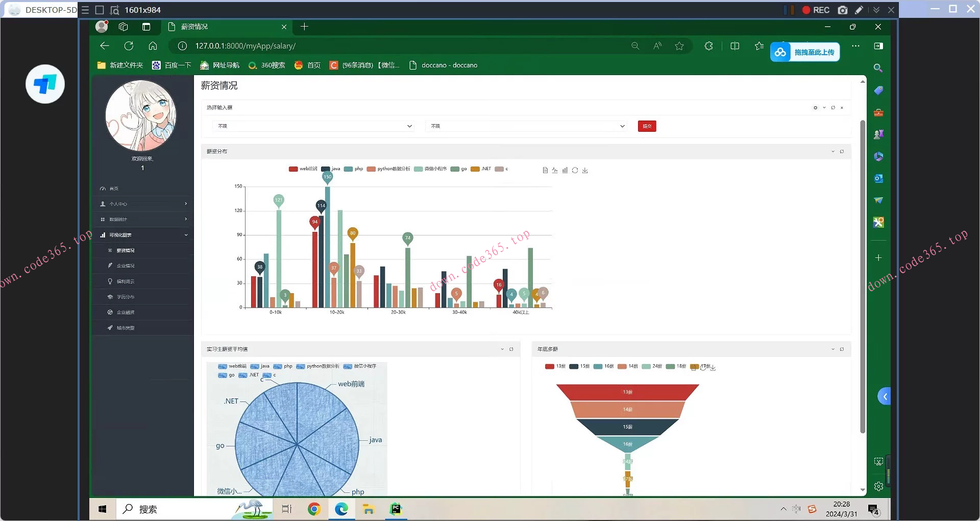980x521 pixels.
Task: Collapse the 年底多薪 panel
Action: tap(833, 349)
